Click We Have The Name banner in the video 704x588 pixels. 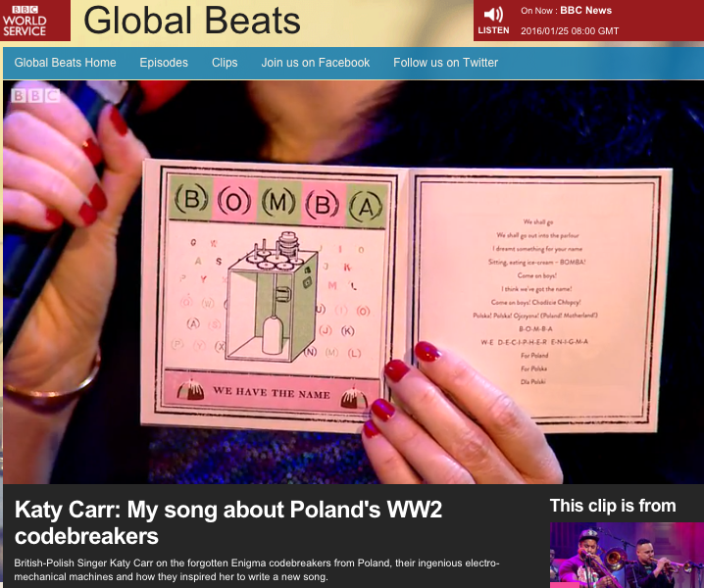(x=272, y=393)
